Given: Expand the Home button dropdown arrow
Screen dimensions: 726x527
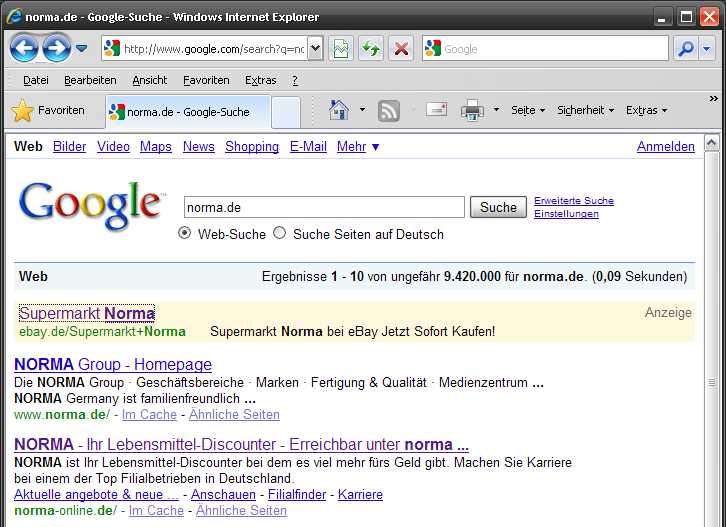Looking at the screenshot, I should click(363, 110).
